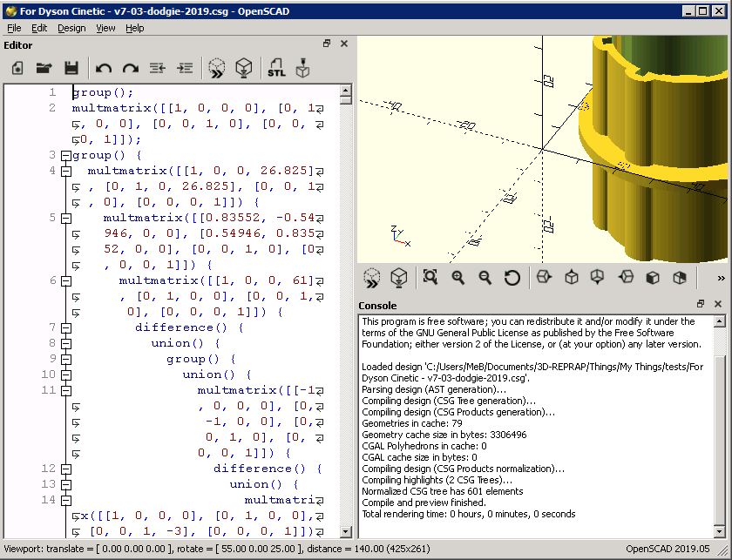Viewport: 732px width, 560px height.
Task: Click Preview icon in the viewport toolbar
Action: pyautogui.click(x=371, y=278)
